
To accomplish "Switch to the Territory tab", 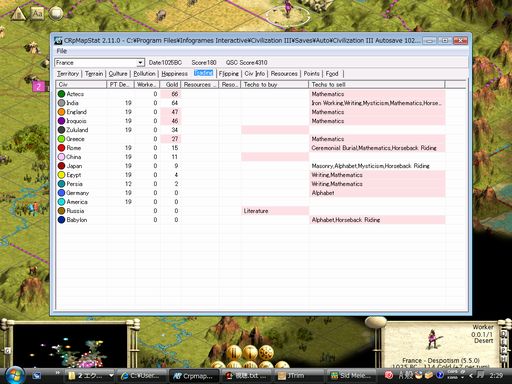I will coord(68,74).
